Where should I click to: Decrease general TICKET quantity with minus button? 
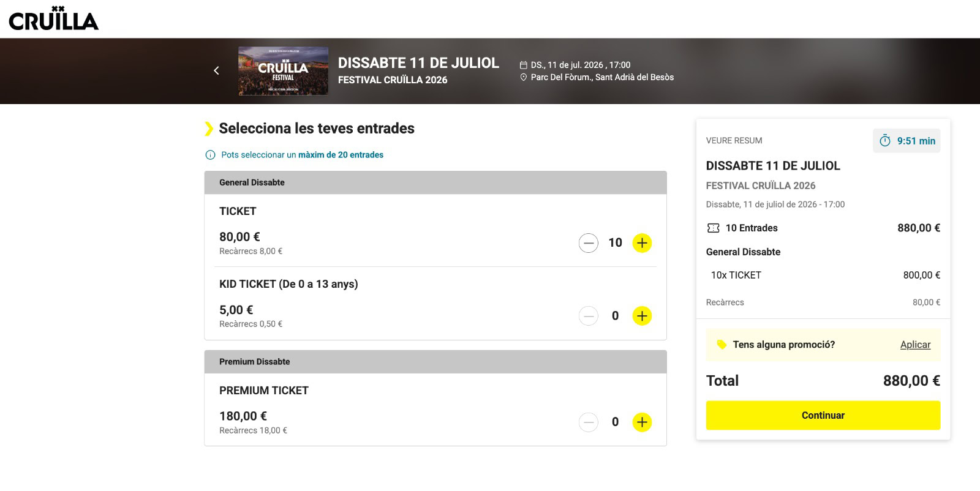(x=588, y=243)
